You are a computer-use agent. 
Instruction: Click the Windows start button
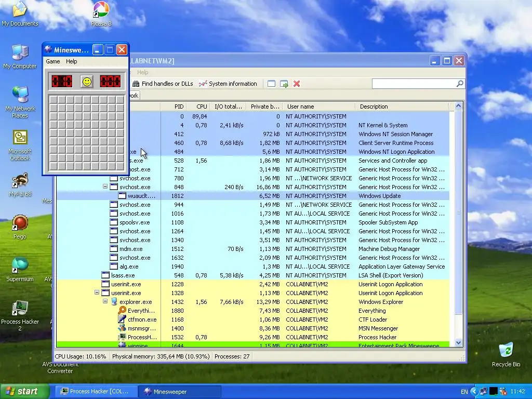(24, 392)
